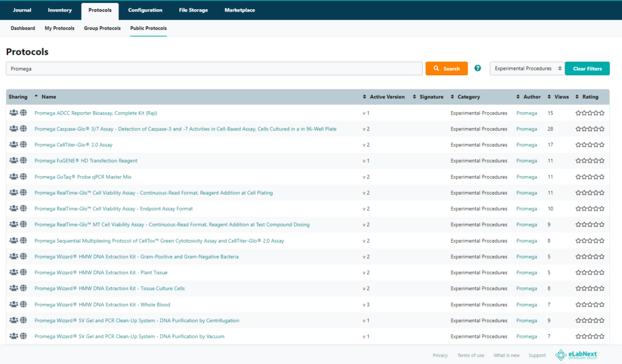Image resolution: width=622 pixels, height=364 pixels.
Task: Open the Dashboard sub-tab
Action: pyautogui.click(x=22, y=28)
